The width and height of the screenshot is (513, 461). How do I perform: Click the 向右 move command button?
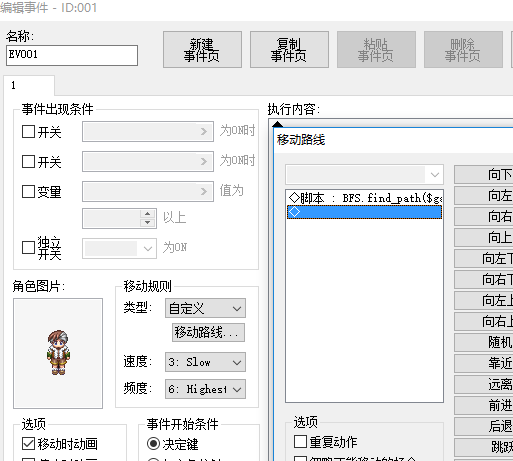point(484,217)
